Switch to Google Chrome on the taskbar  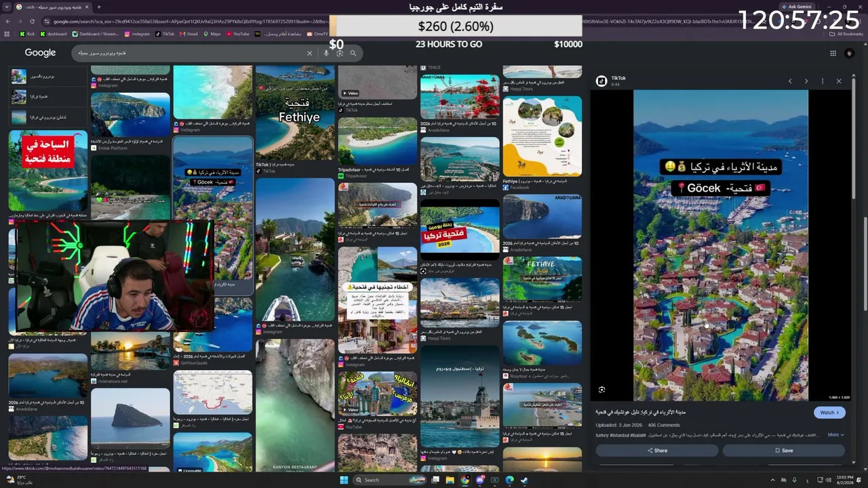pos(465,480)
